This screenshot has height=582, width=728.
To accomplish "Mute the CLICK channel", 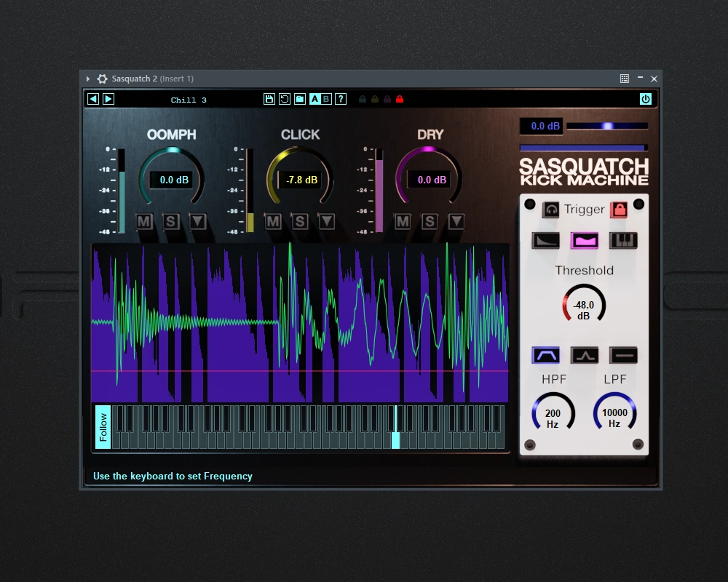I will [x=273, y=221].
